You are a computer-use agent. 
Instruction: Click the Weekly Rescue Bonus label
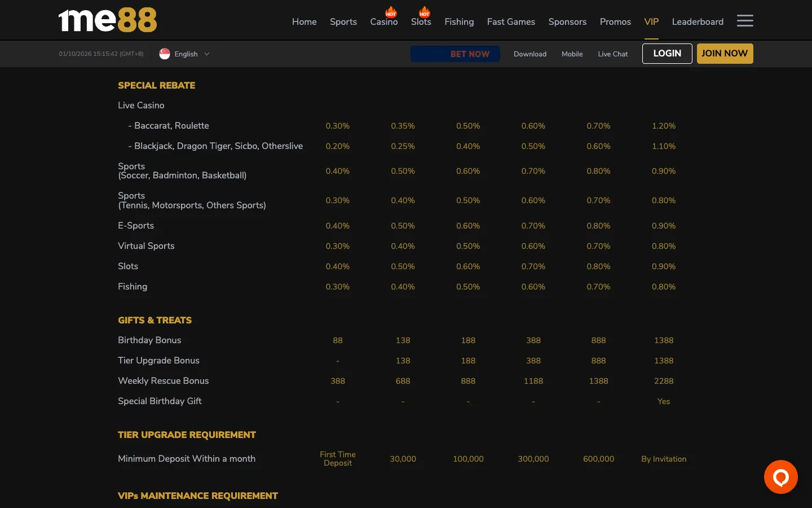point(164,381)
